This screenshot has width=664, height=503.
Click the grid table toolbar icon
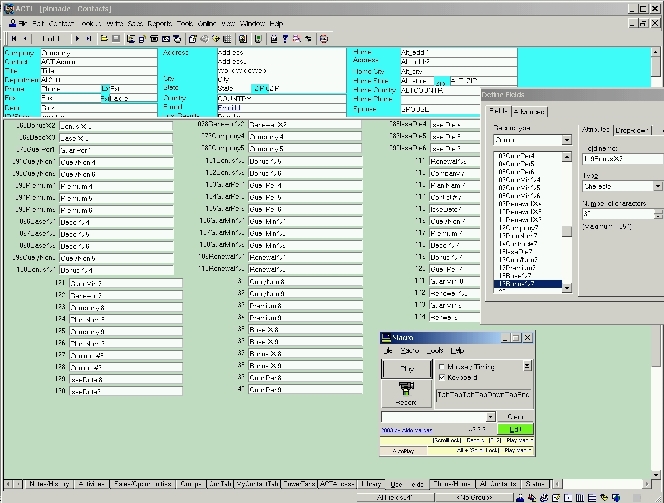227,39
